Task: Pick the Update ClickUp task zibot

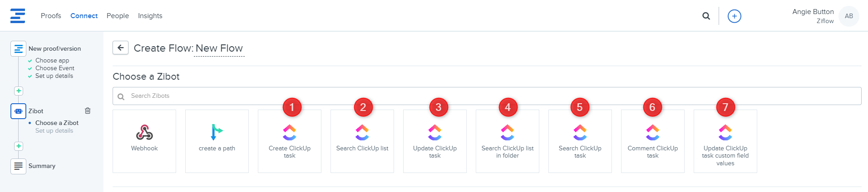Action: click(x=435, y=141)
